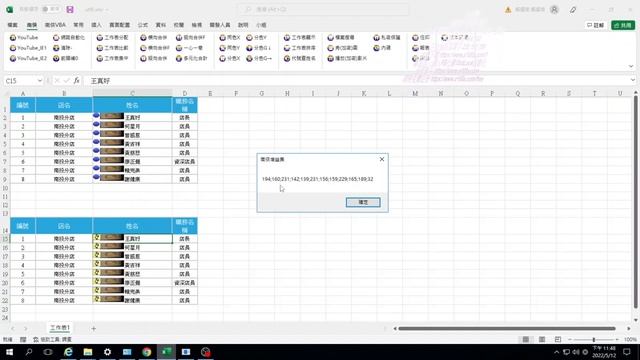Open the 插入 ribbon tab
The image size is (640, 360).
(x=96, y=25)
